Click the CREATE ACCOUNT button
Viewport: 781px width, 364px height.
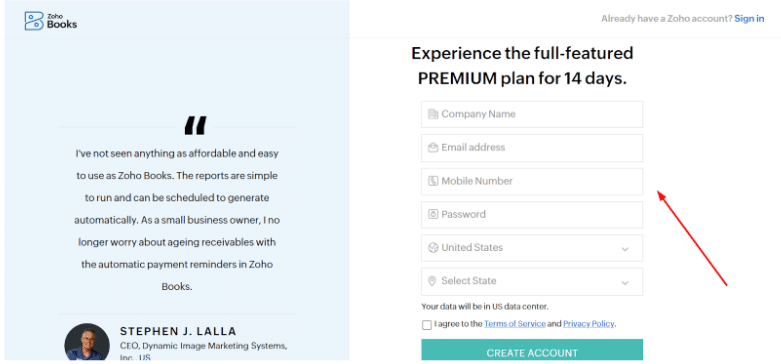tap(532, 351)
